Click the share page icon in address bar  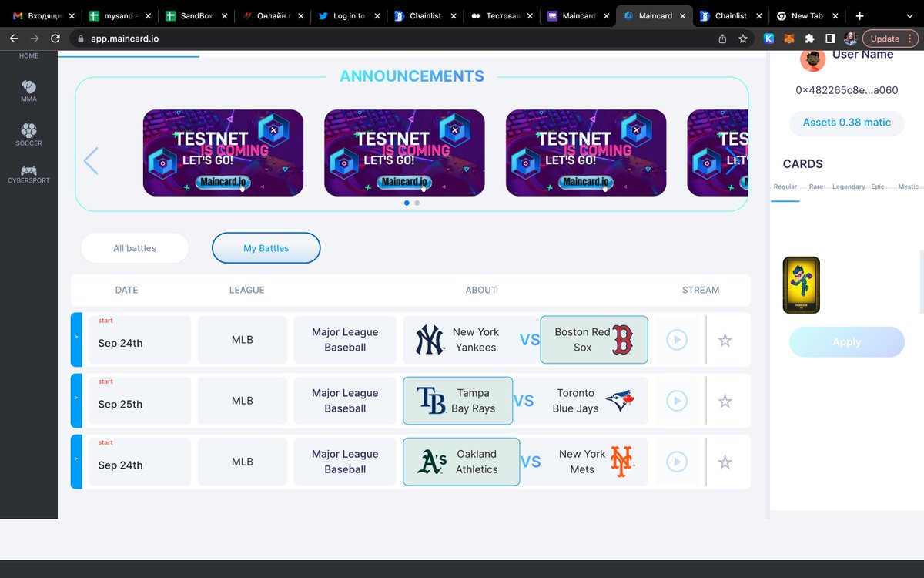(x=722, y=39)
